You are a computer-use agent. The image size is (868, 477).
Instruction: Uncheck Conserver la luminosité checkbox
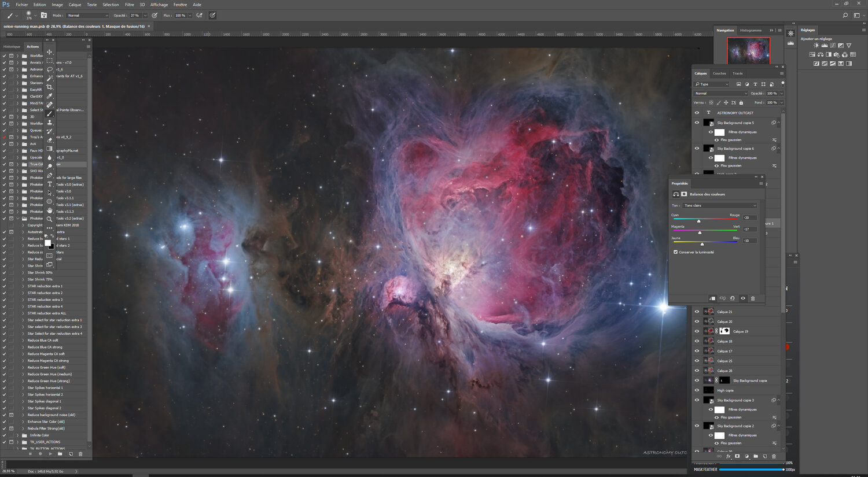coord(675,252)
